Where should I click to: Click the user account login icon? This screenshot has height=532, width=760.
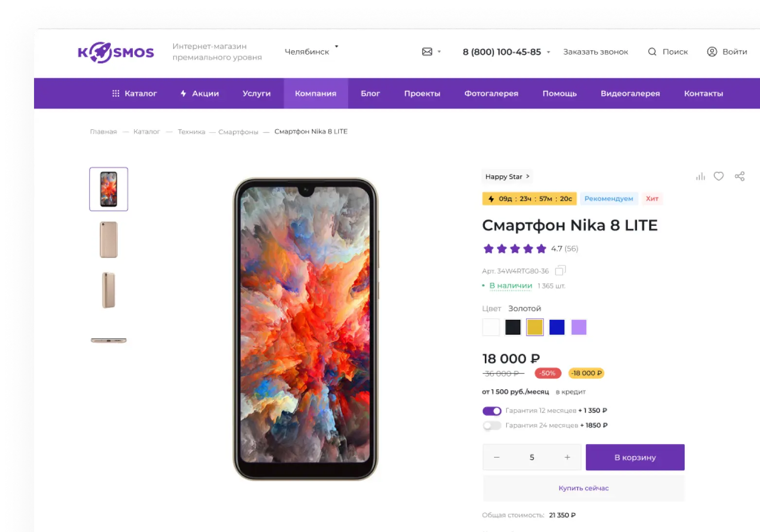click(712, 51)
